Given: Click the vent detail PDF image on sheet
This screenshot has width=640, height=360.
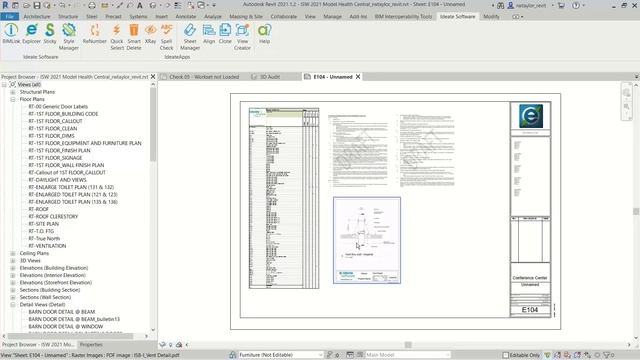Looking at the screenshot, I should coord(367,240).
